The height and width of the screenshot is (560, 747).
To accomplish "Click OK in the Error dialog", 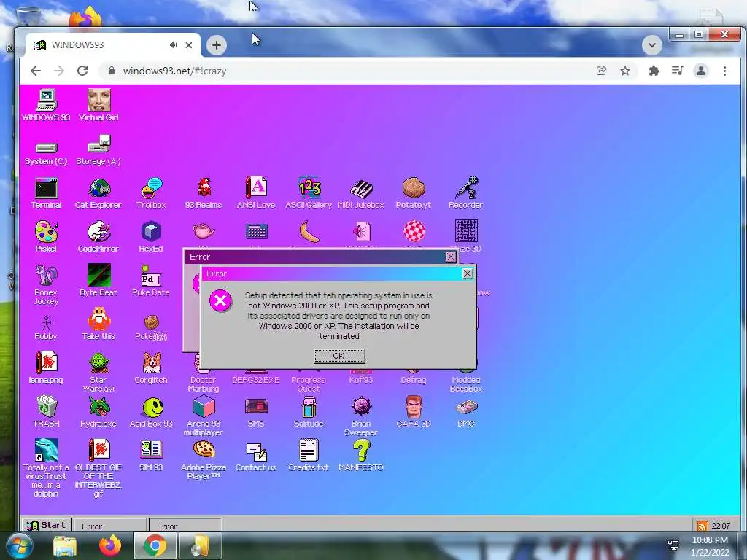I will (339, 356).
